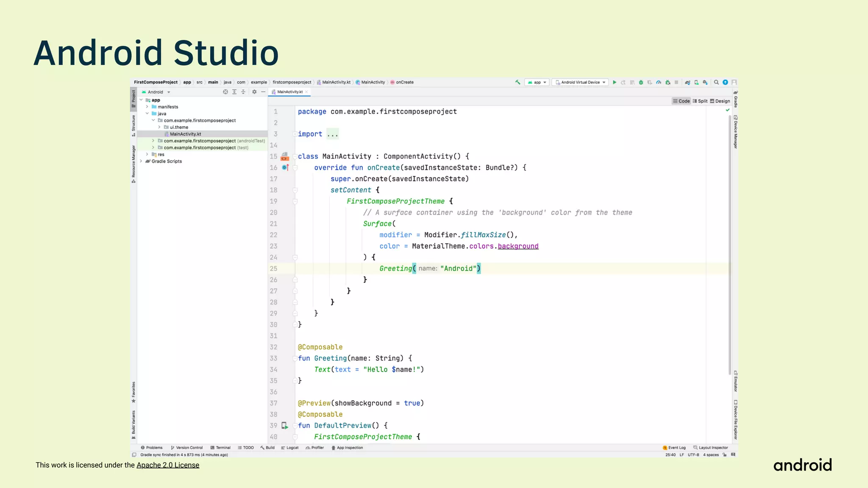Click the Search Everywhere magnifier icon
868x488 pixels.
point(716,83)
